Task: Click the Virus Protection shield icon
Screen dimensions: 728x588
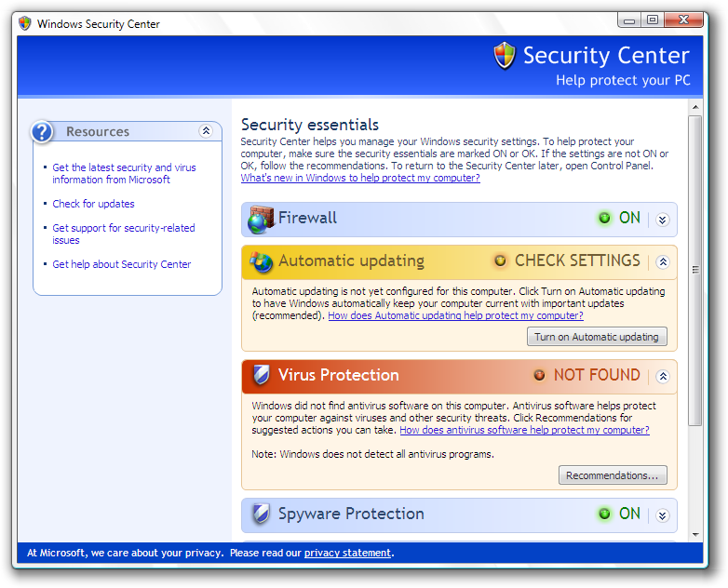Action: pyautogui.click(x=262, y=376)
